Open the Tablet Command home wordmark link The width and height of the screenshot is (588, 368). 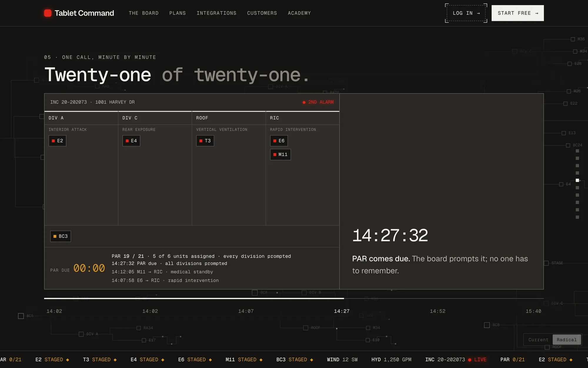click(x=84, y=13)
